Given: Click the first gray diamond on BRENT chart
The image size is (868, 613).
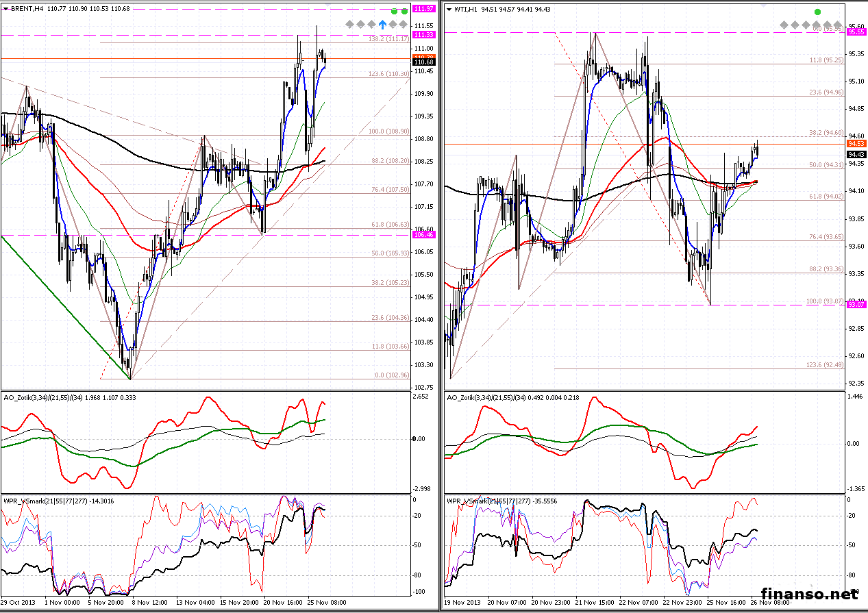Looking at the screenshot, I should (349, 24).
